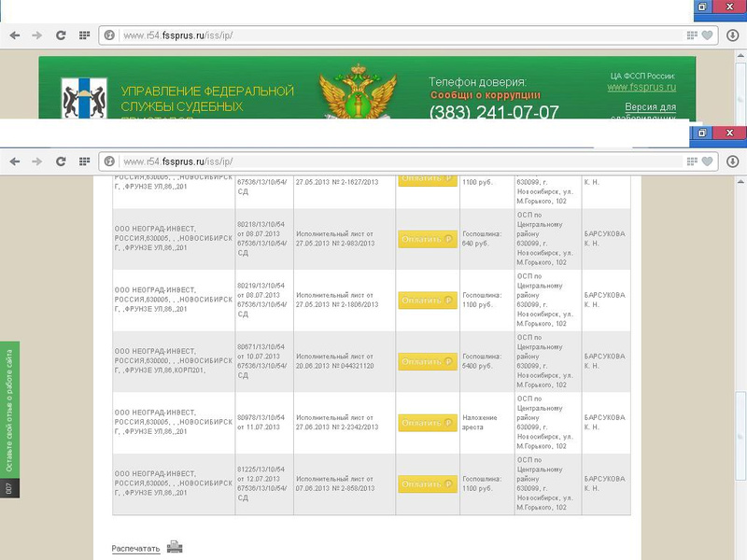Open Speed Dial grid in front window
Image resolution: width=747 pixels, height=560 pixels.
click(84, 161)
